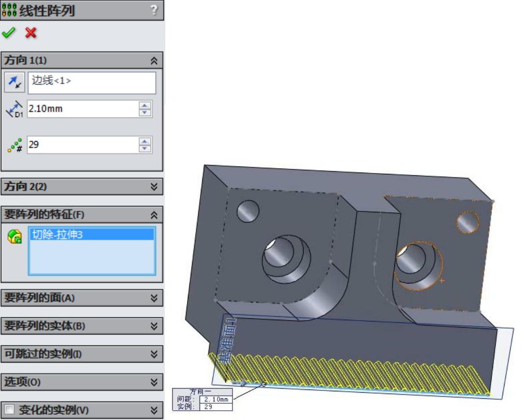Decrease the spacing value with the down arrow
The image size is (524, 420).
[x=145, y=113]
